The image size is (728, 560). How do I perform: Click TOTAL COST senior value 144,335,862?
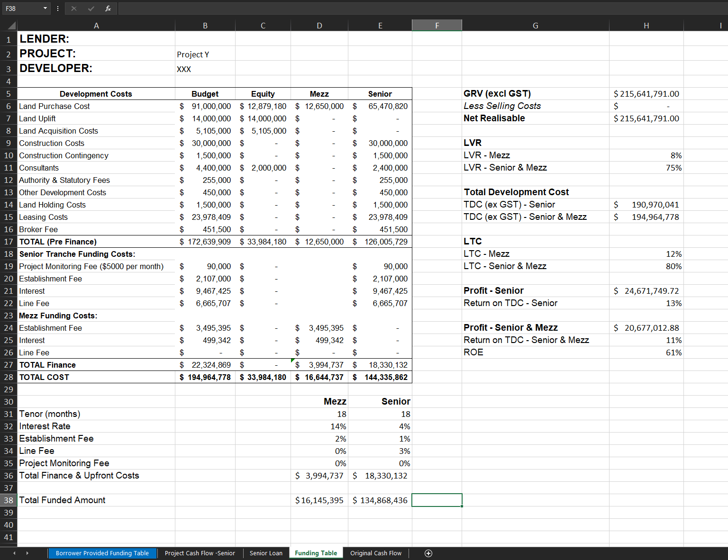click(x=380, y=377)
